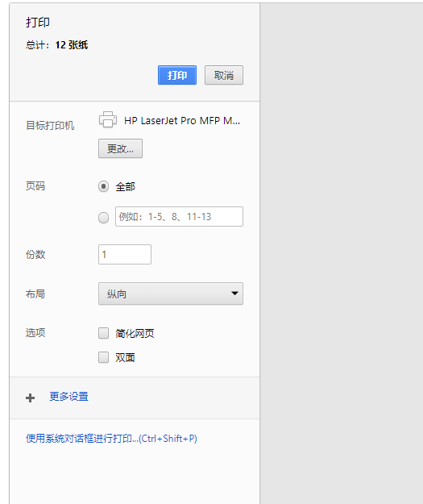
Task: Enable the 简化网页 checkbox
Action: 103,333
